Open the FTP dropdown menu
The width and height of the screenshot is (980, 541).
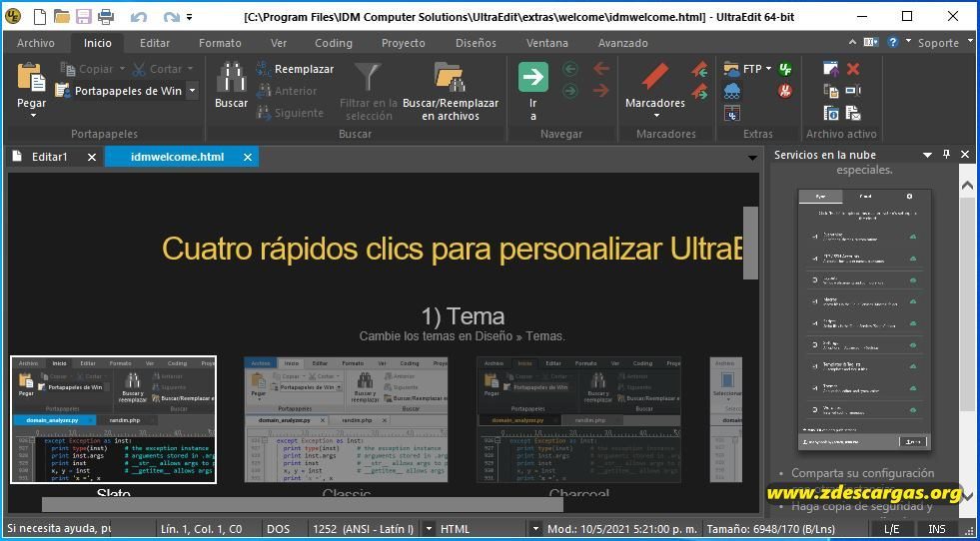pos(748,69)
